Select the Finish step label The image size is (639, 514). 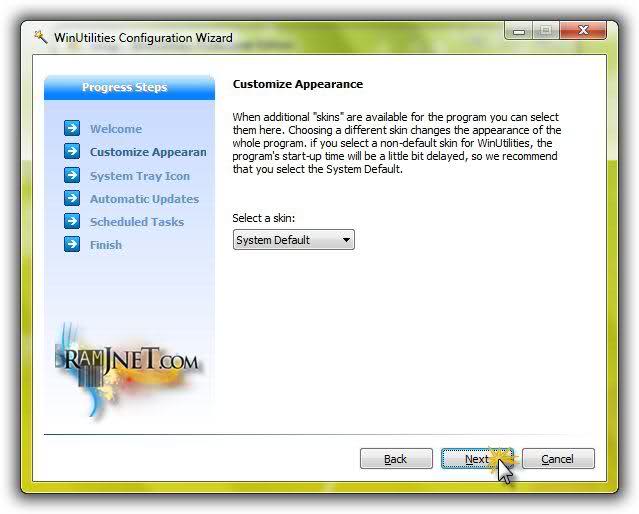pyautogui.click(x=106, y=245)
